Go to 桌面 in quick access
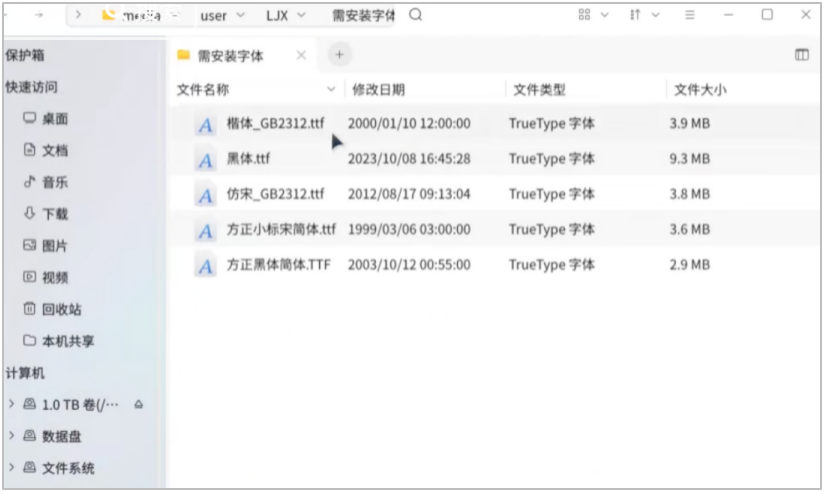This screenshot has height=494, width=826. pos(54,119)
